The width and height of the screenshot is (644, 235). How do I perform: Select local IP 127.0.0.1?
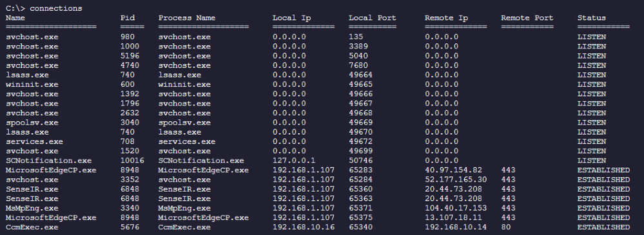pos(294,161)
